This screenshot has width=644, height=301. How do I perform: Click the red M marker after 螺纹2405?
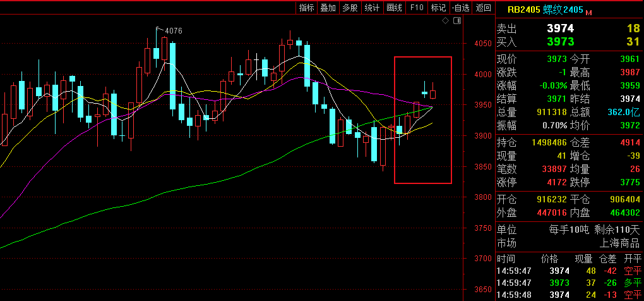pyautogui.click(x=589, y=13)
